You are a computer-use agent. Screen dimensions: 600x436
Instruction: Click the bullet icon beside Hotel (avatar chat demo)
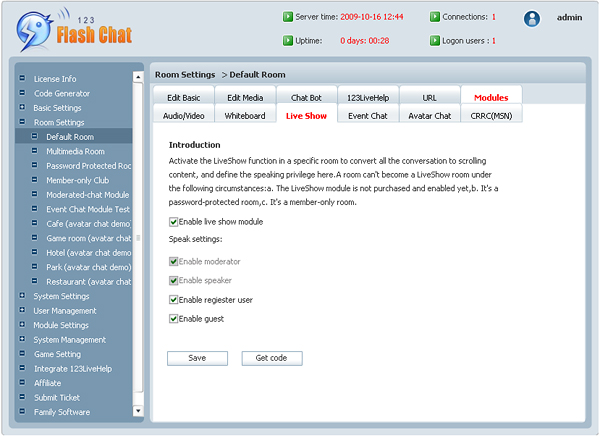click(x=34, y=252)
